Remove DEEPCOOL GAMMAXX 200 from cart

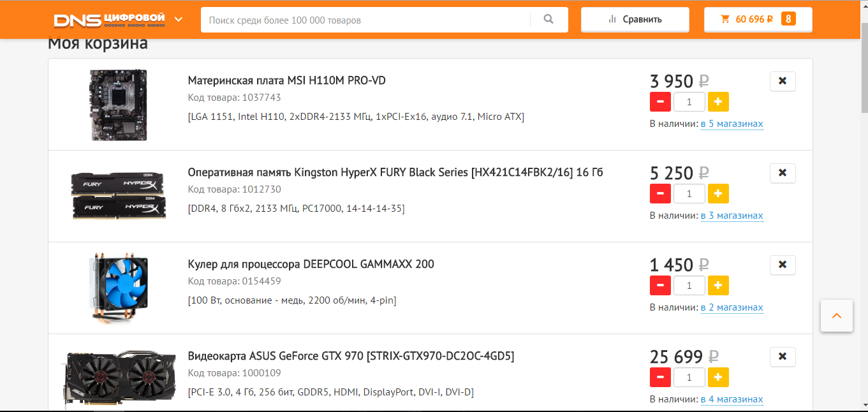tap(783, 265)
